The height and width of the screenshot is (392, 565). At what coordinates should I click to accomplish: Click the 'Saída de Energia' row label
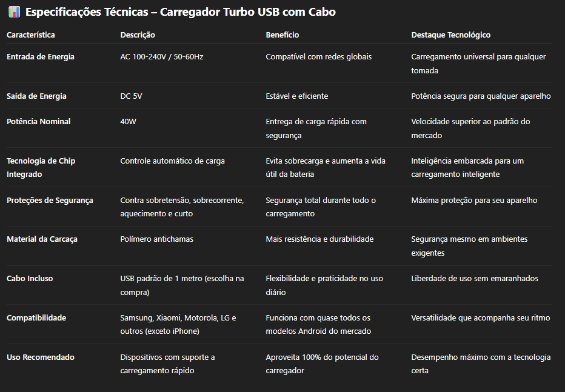click(x=36, y=96)
